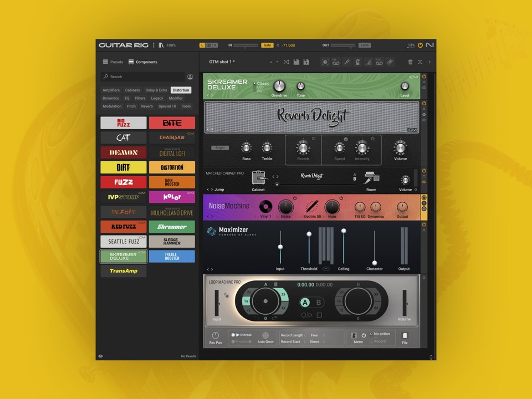Switch to the Presets tab

(113, 62)
